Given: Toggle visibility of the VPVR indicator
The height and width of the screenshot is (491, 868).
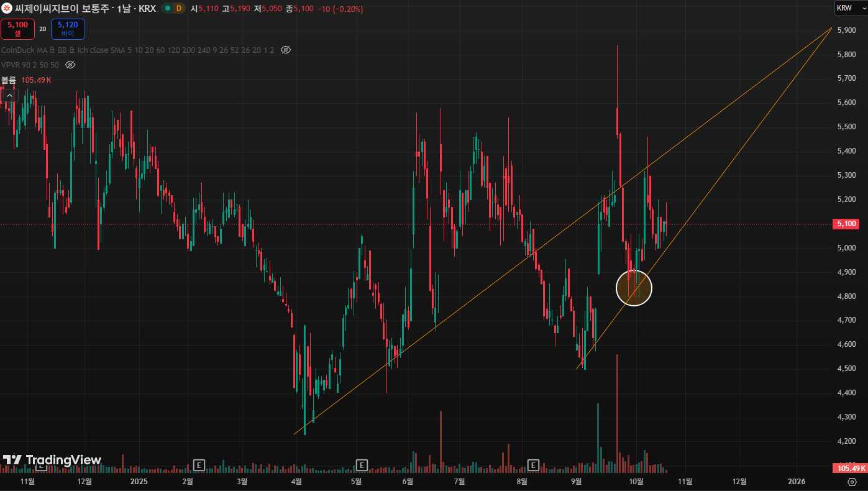Looking at the screenshot, I should pos(70,65).
